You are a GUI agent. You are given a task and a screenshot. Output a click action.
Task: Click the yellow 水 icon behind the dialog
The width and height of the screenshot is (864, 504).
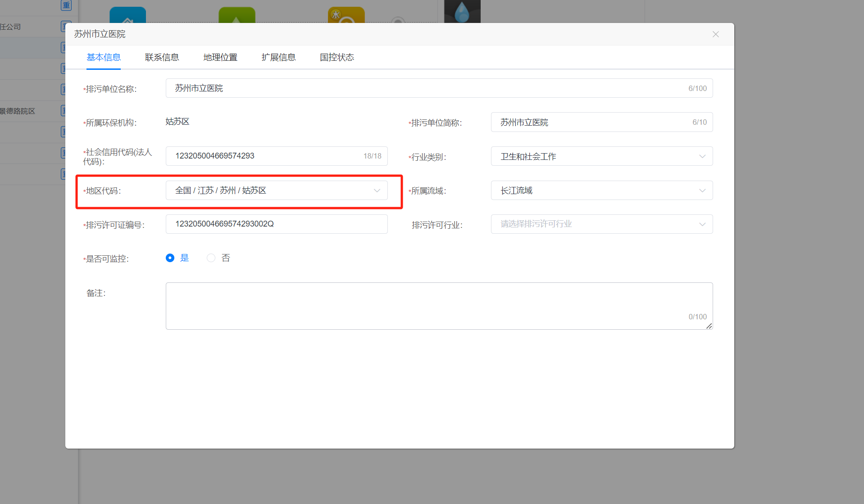(346, 15)
